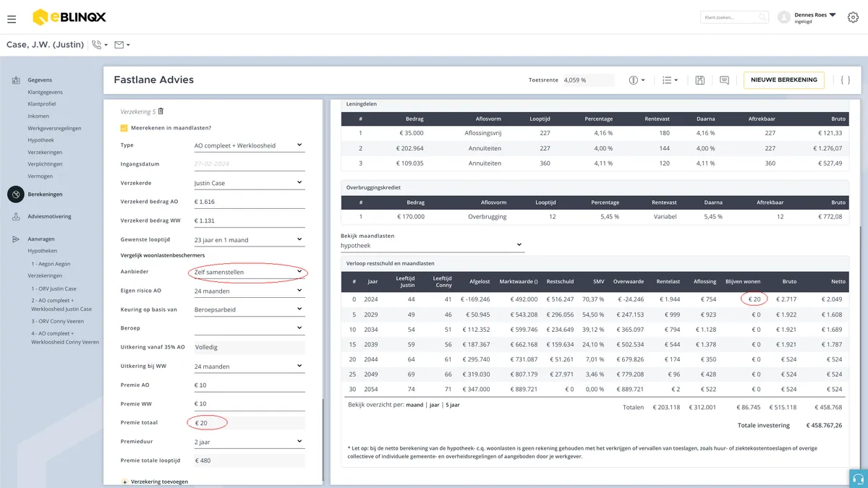Open the Aanbieder dropdown
The image size is (868, 488).
(x=249, y=273)
